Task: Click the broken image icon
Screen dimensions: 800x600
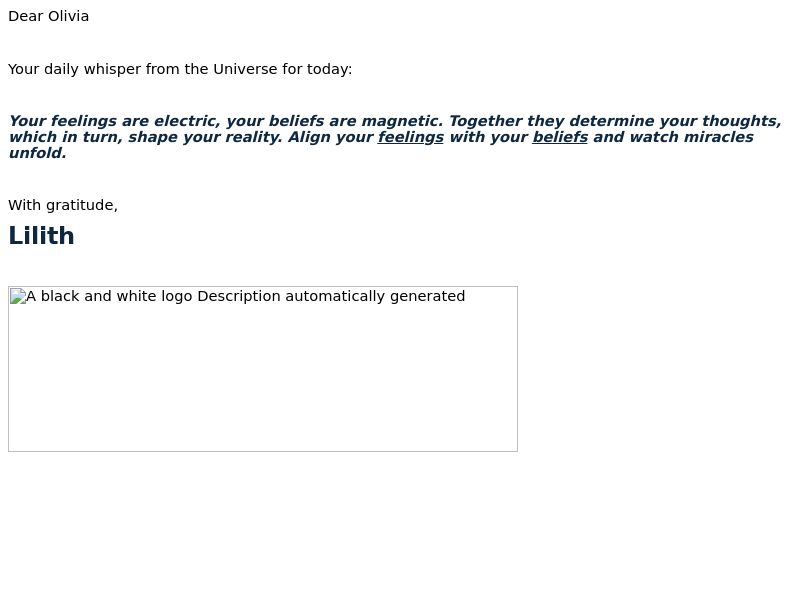Action: 18,296
